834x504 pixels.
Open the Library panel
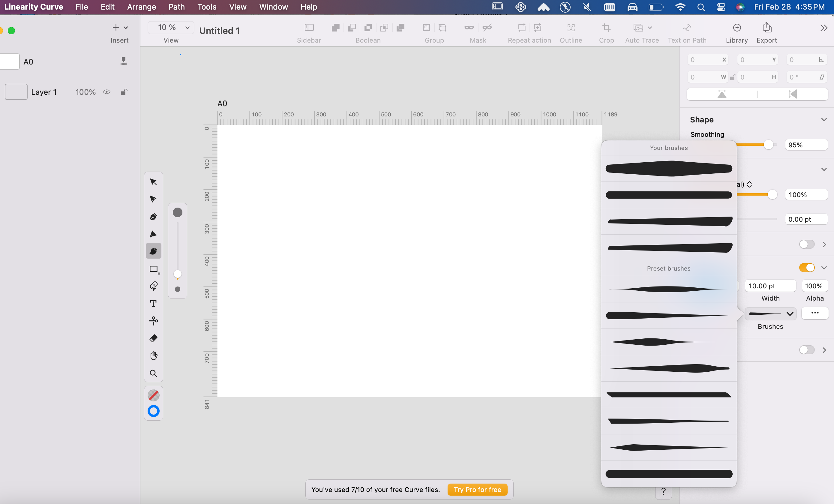pyautogui.click(x=737, y=28)
